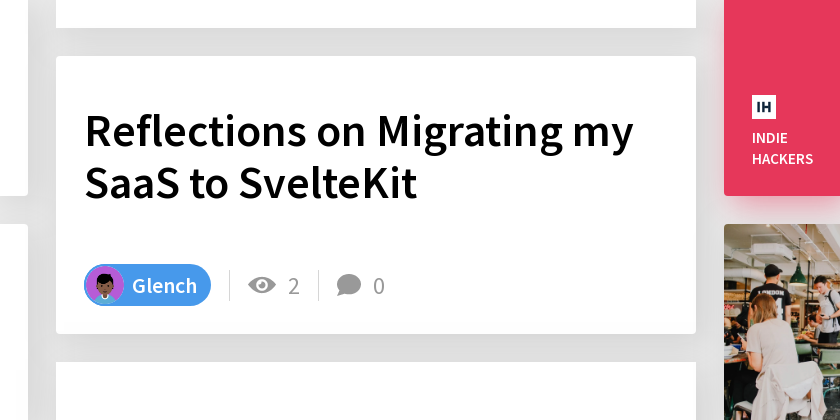Screen dimensions: 840x420
Task: Select the blank white card above the article
Action: point(376,14)
